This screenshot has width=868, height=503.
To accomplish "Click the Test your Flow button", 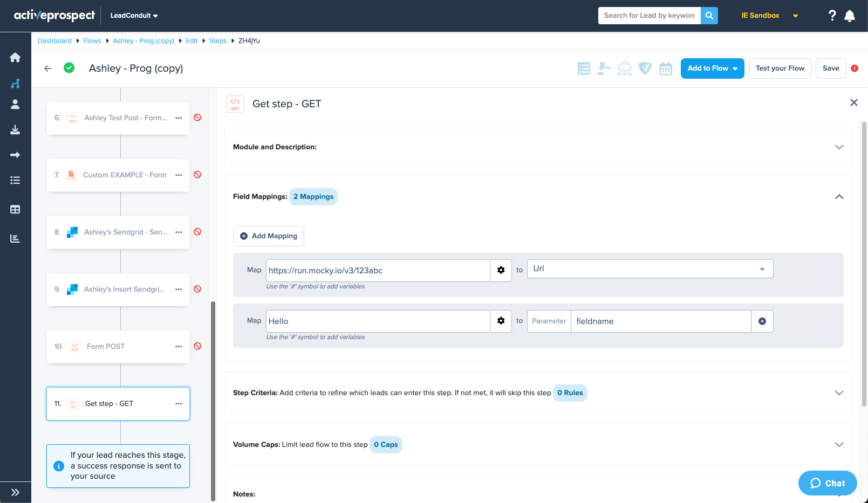I will (x=780, y=68).
